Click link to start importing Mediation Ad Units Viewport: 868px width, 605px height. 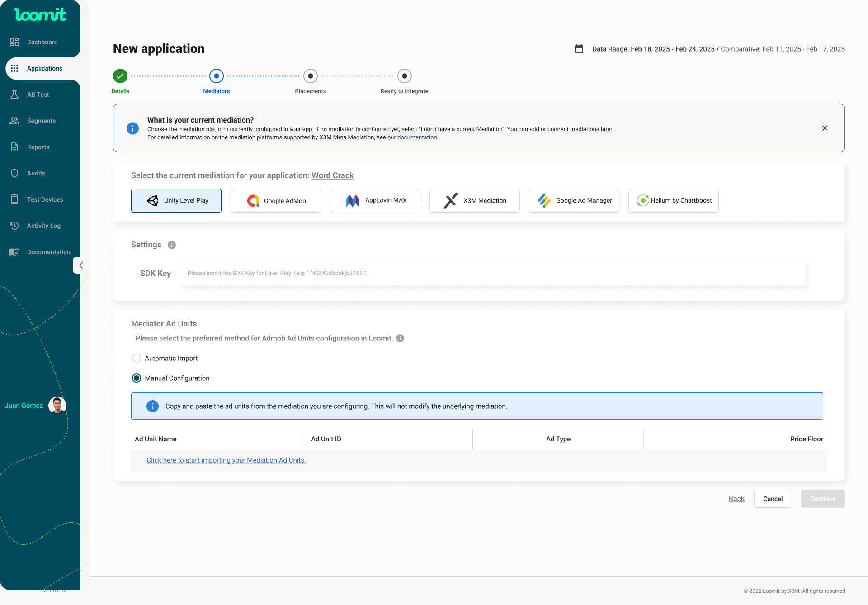[226, 460]
